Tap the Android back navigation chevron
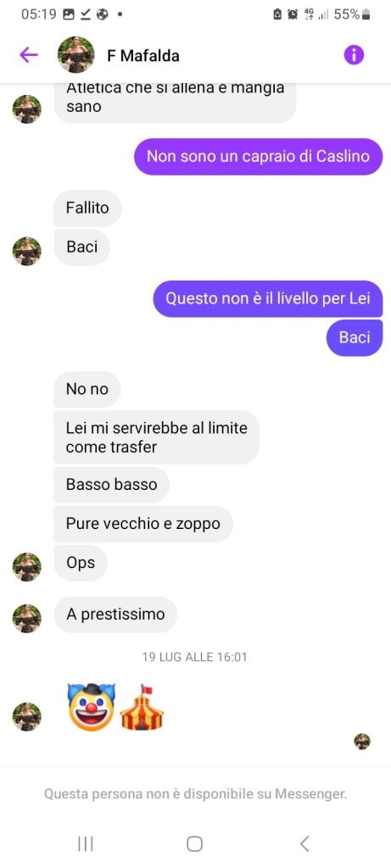 (304, 843)
